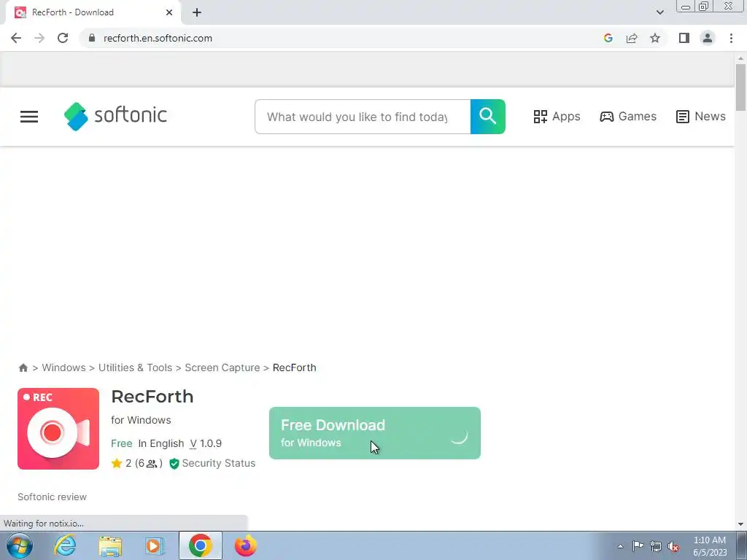
Task: Reload the RecForth page
Action: 63,38
